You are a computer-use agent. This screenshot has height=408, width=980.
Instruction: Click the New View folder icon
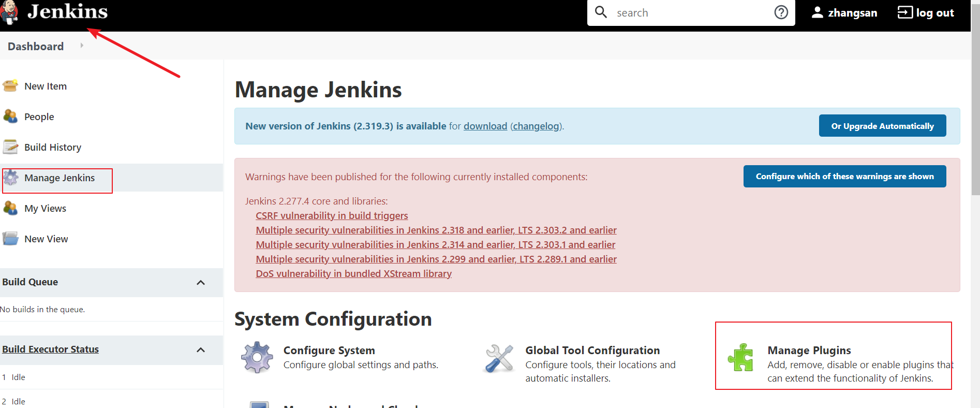tap(10, 239)
